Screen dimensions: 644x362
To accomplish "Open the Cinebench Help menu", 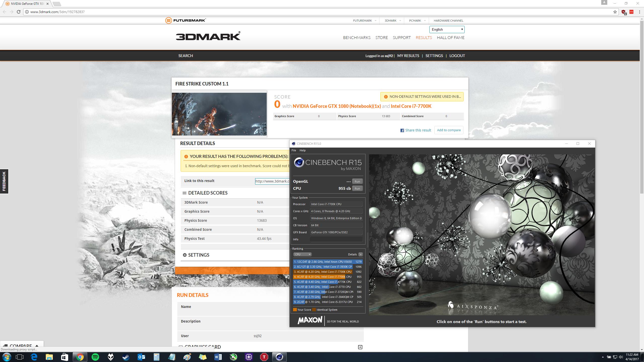I will point(302,150).
